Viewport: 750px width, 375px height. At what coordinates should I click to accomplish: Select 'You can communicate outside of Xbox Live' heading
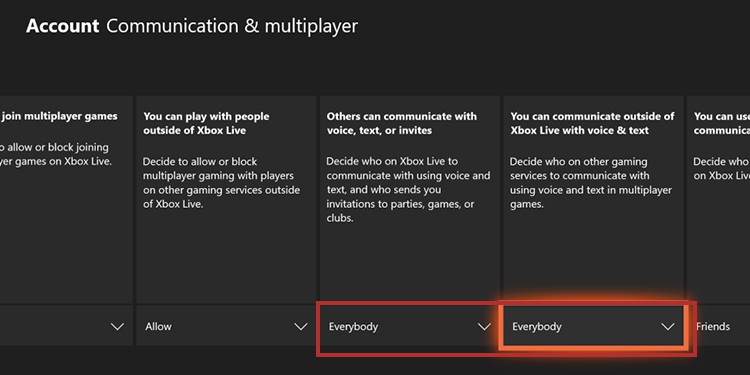(x=592, y=123)
